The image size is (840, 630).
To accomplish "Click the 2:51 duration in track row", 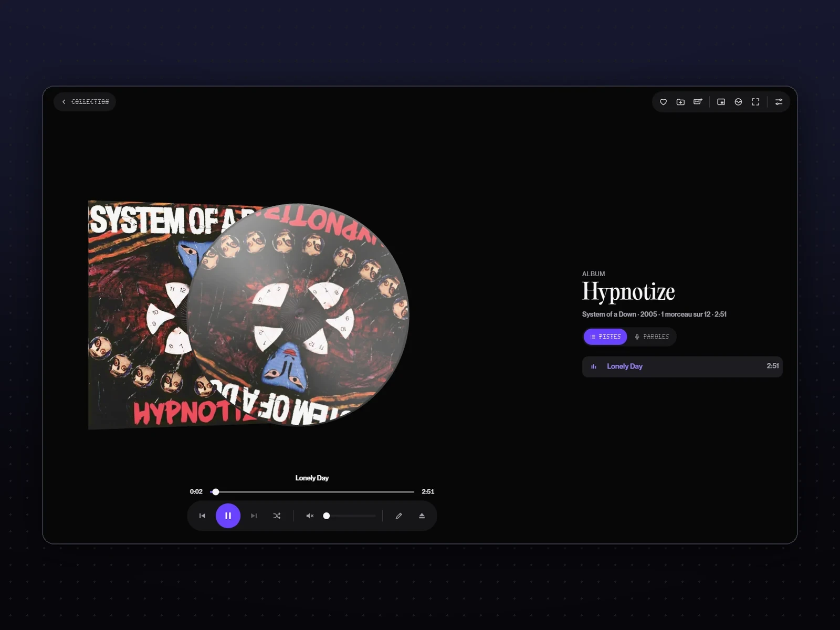I will click(773, 366).
